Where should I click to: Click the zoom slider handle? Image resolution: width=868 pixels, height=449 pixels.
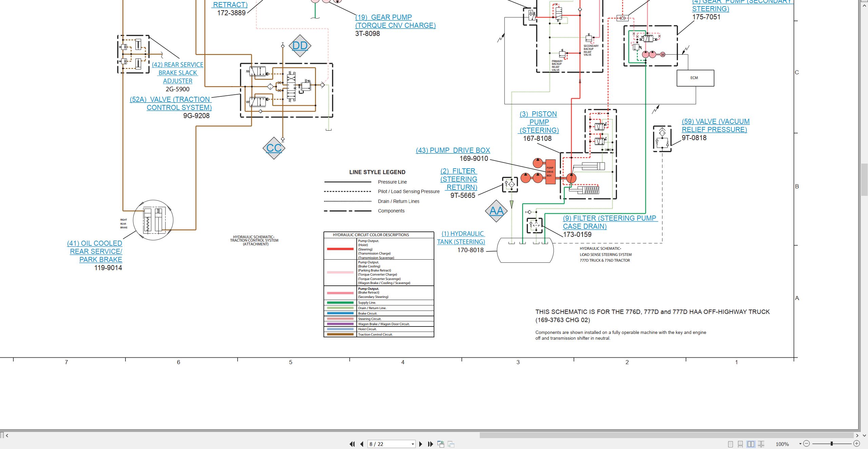coord(832,444)
